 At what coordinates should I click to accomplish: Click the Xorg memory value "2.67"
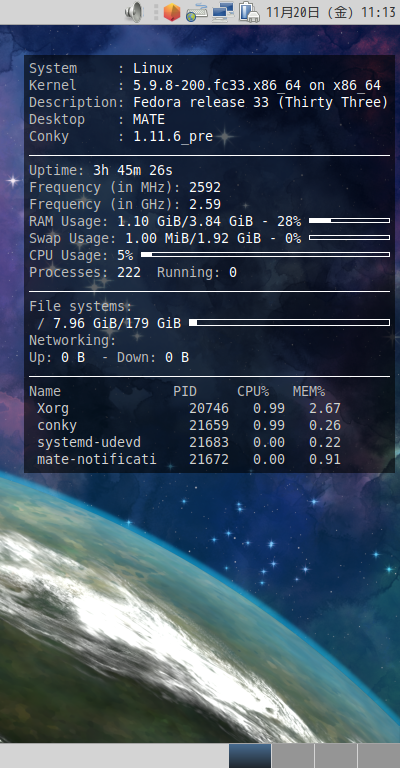point(325,408)
